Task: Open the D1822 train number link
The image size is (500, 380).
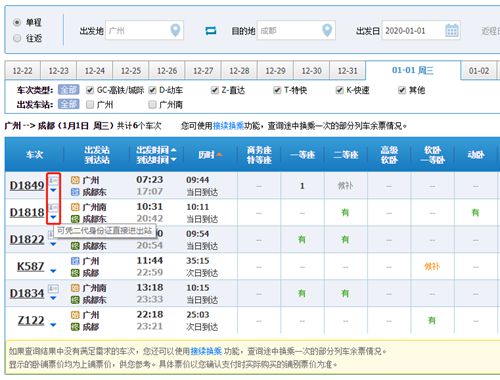Action: 27,240
